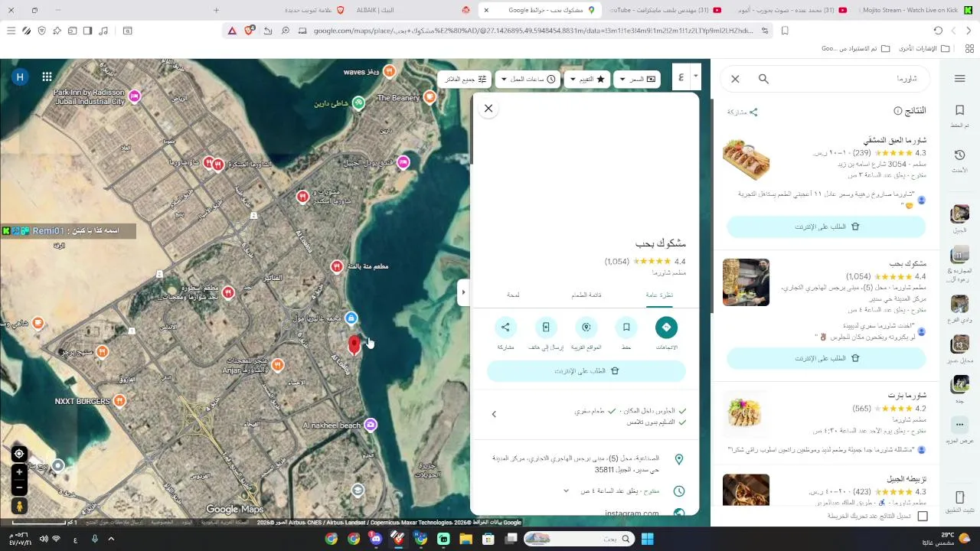The height and width of the screenshot is (551, 980).
Task: Select the مشكوك بحب result title
Action: (x=908, y=263)
